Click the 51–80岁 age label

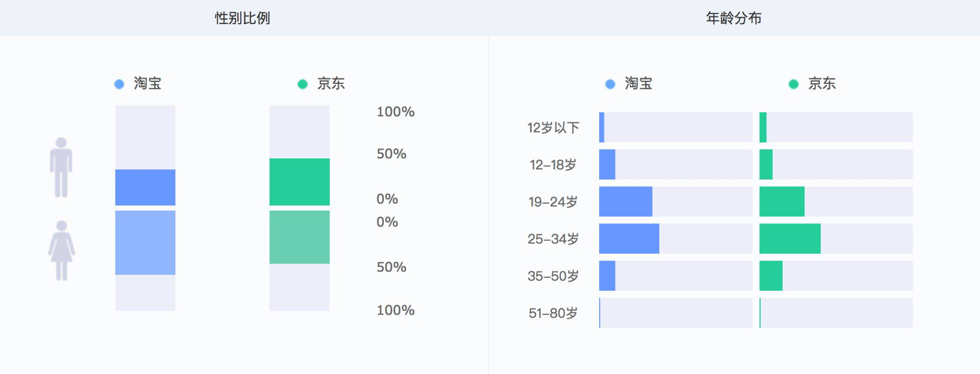(x=553, y=313)
